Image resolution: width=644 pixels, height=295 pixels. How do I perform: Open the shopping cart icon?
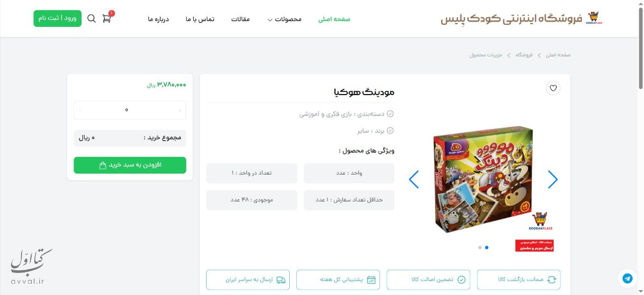click(107, 18)
